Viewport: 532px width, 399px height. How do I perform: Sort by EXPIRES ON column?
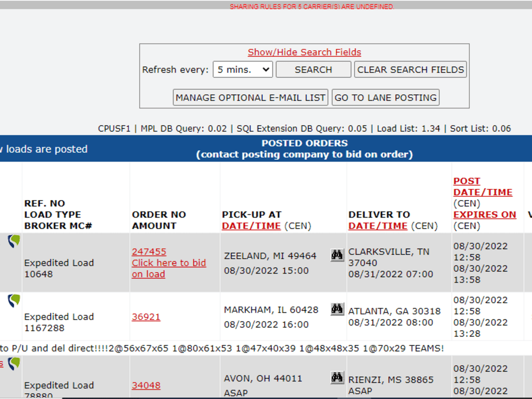point(485,215)
